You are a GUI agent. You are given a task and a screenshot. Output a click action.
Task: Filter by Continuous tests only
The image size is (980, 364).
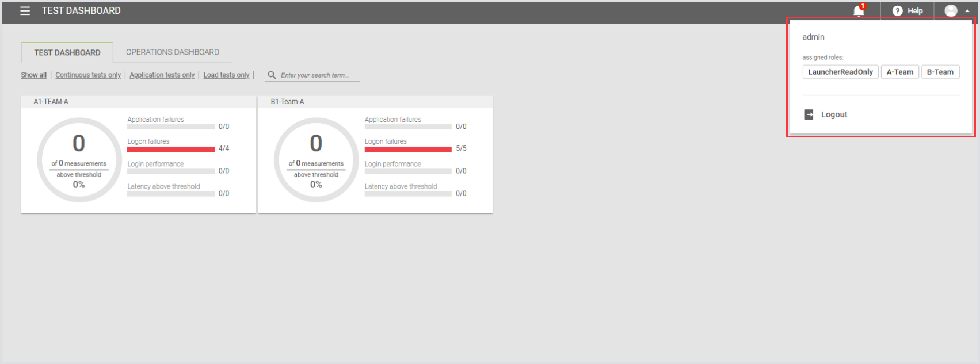(88, 75)
